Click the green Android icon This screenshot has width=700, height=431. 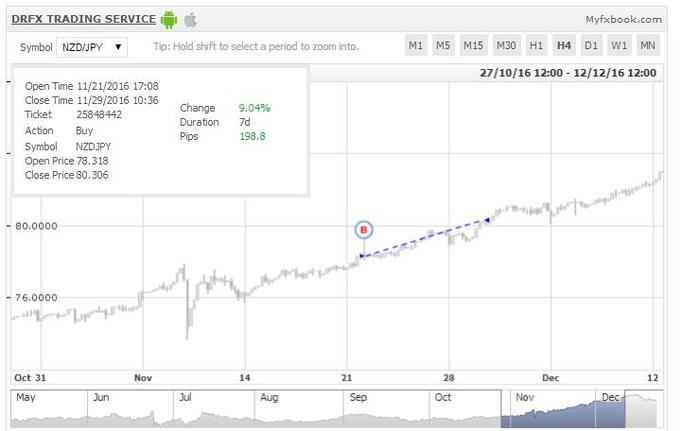pyautogui.click(x=169, y=20)
